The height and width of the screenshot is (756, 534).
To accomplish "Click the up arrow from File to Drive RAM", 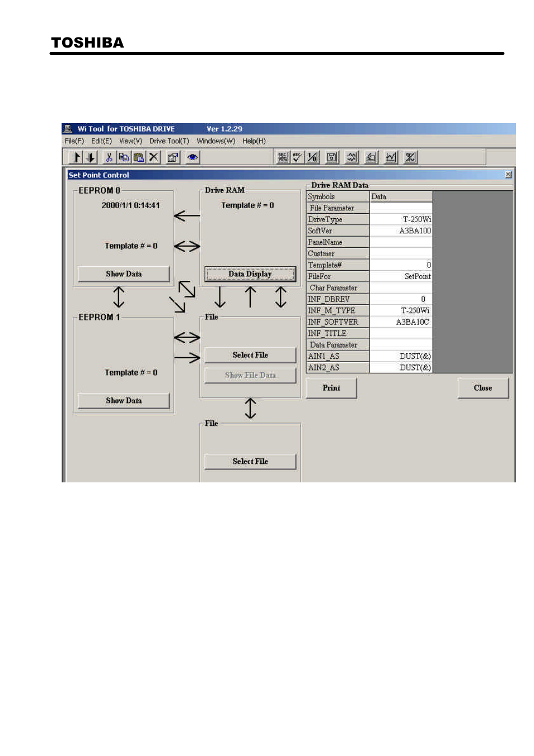I will click(x=250, y=297).
